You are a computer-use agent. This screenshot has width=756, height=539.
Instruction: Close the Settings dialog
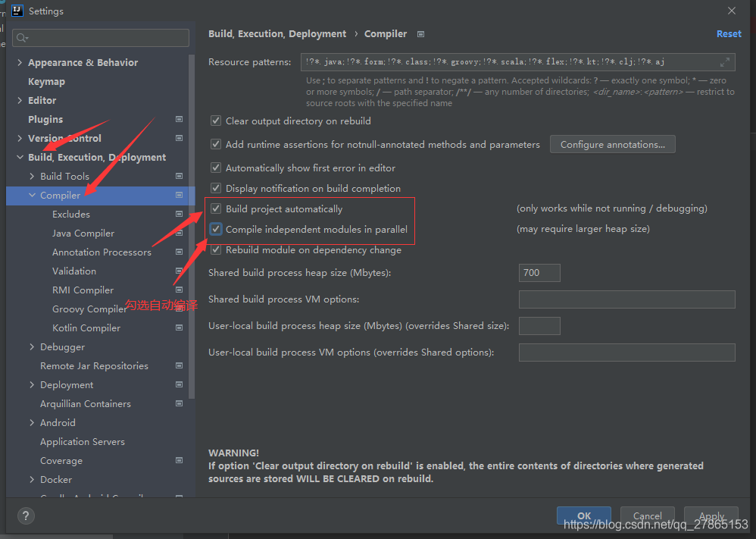[732, 11]
